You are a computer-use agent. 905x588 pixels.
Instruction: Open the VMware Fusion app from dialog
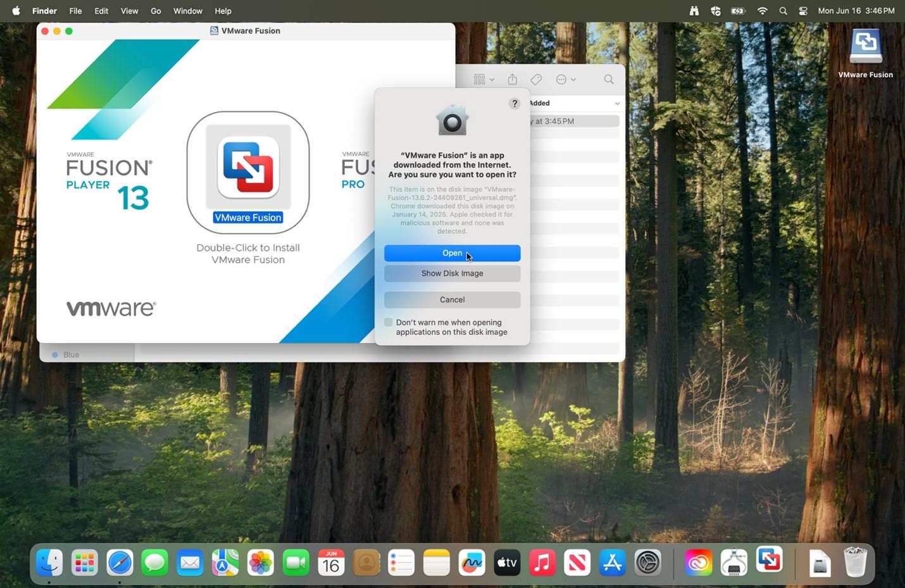click(x=452, y=253)
